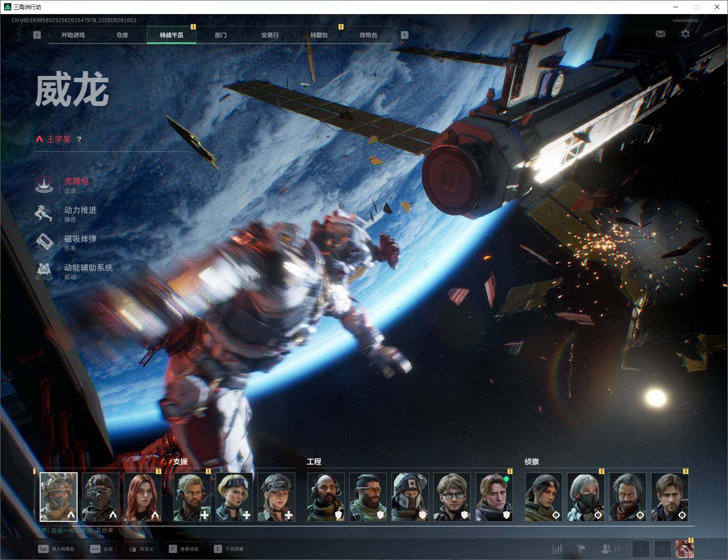The height and width of the screenshot is (560, 728).
Task: Select the red-haired woman assault operator
Action: [x=143, y=497]
